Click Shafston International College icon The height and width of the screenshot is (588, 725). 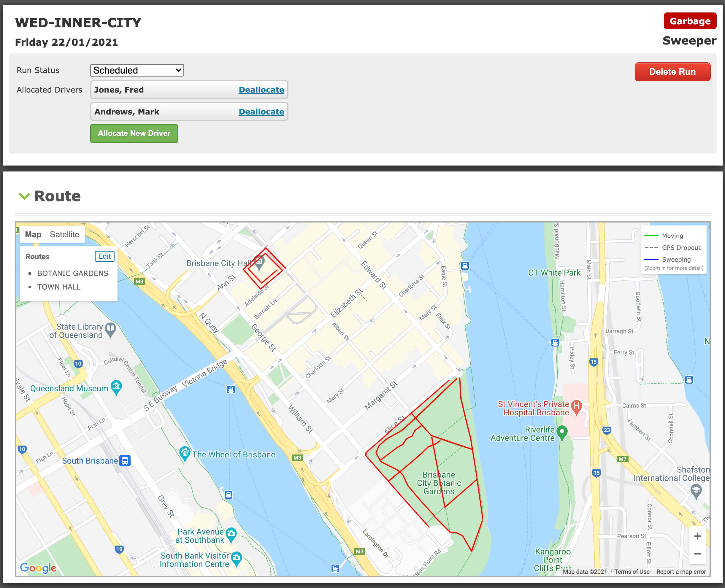click(696, 491)
